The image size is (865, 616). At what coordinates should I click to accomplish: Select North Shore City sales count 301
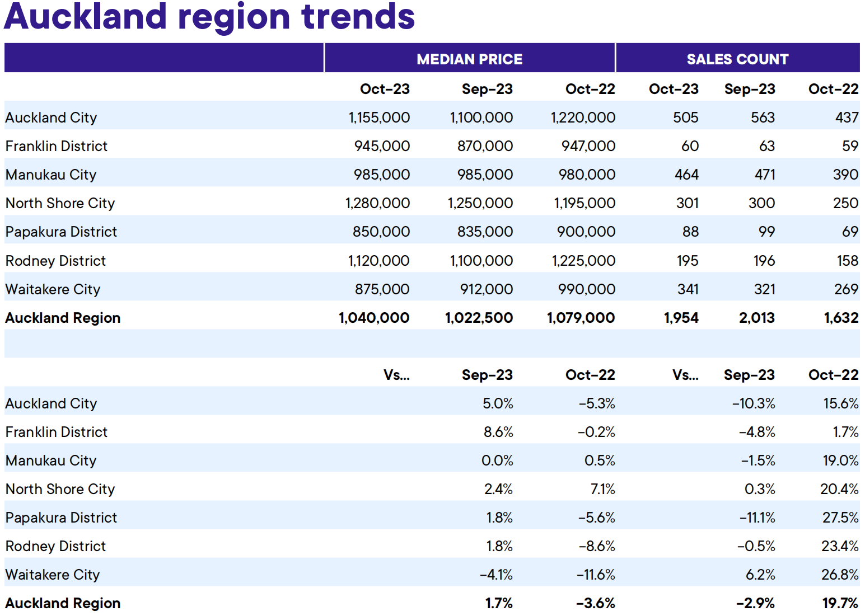(x=688, y=203)
